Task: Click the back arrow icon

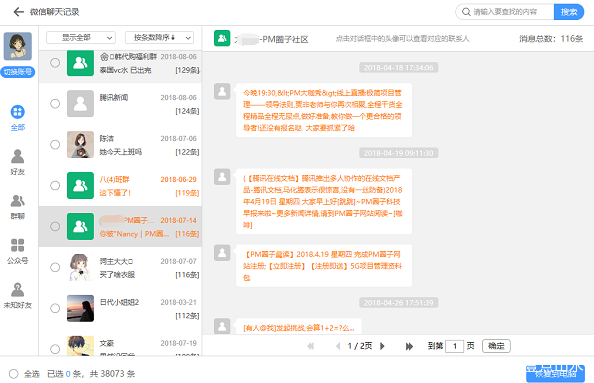Action: click(x=18, y=12)
